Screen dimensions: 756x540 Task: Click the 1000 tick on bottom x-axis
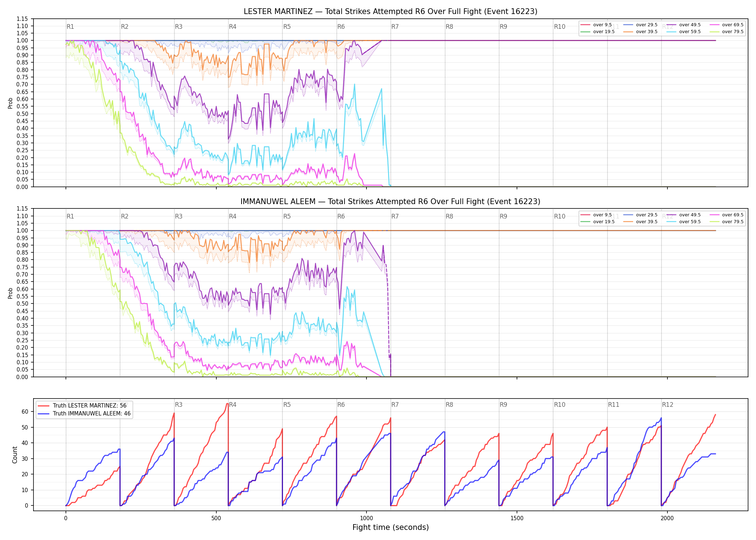(x=366, y=518)
